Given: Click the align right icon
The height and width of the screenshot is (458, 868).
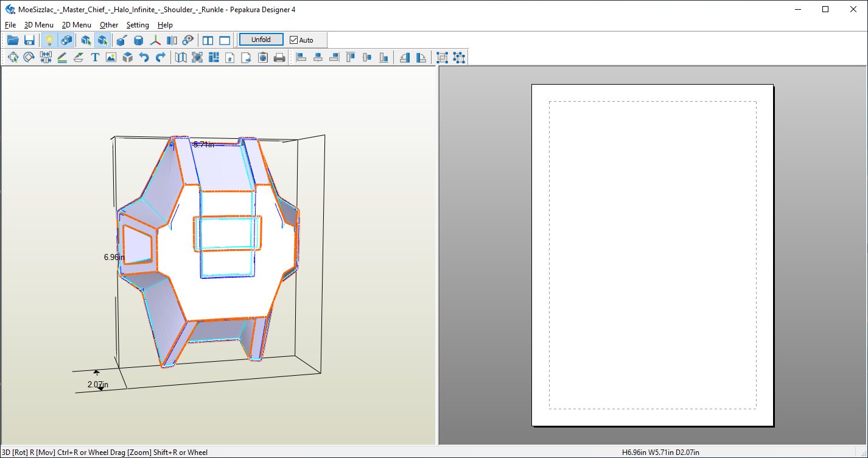Looking at the screenshot, I should coord(334,57).
